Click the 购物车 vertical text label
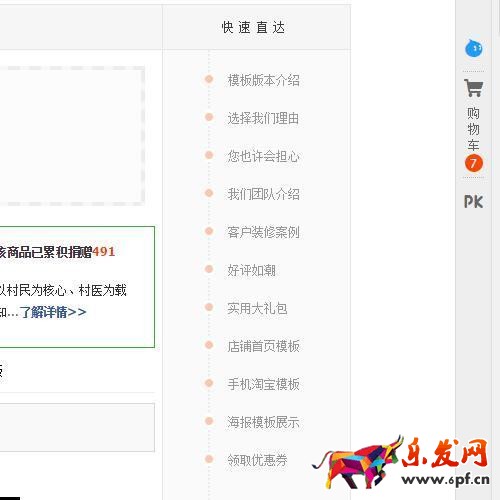 (x=473, y=129)
